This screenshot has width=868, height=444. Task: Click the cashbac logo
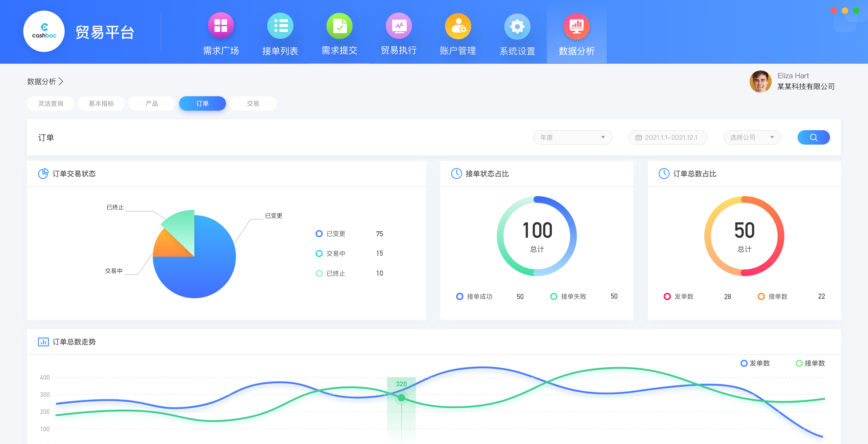click(x=44, y=31)
